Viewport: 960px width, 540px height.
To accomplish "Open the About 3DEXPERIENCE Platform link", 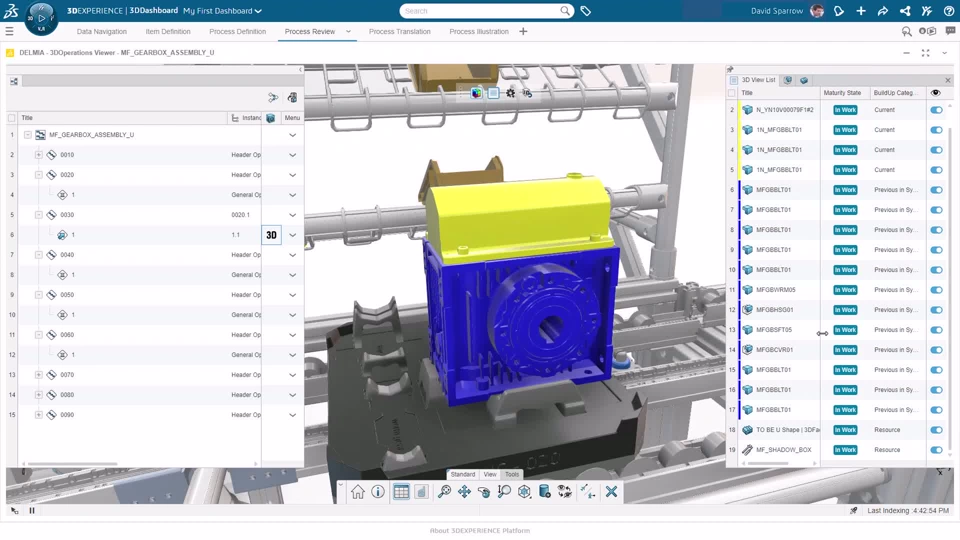I will point(480,531).
